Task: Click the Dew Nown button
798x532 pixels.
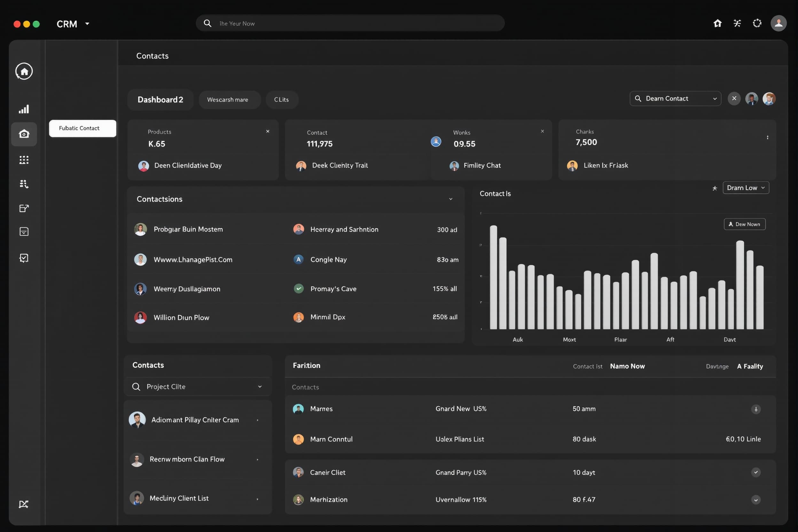Action: 744,224
